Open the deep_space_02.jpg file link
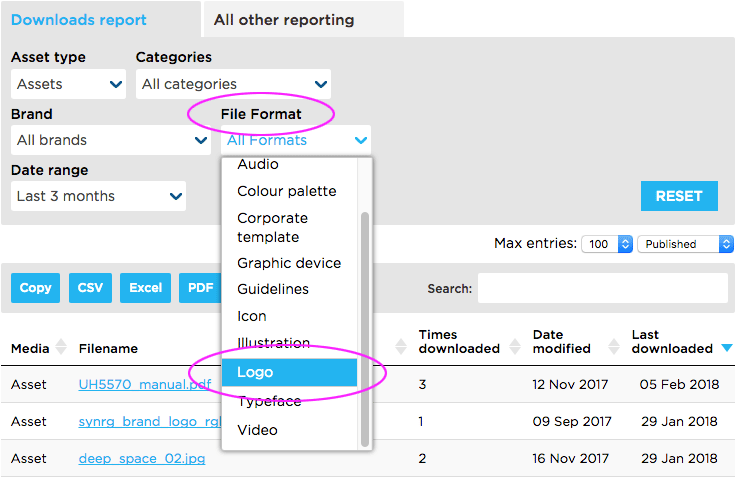This screenshot has width=743, height=480. (x=130, y=459)
